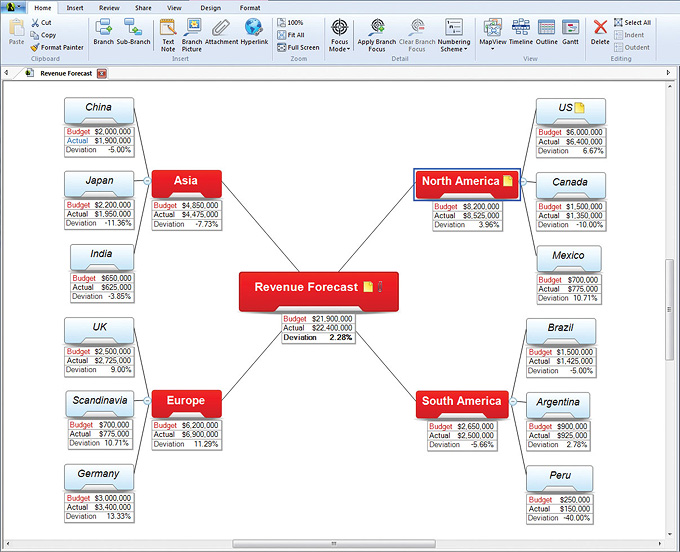The width and height of the screenshot is (680, 552).
Task: Click Peru's Deviation -40.00% cell
Action: point(559,518)
